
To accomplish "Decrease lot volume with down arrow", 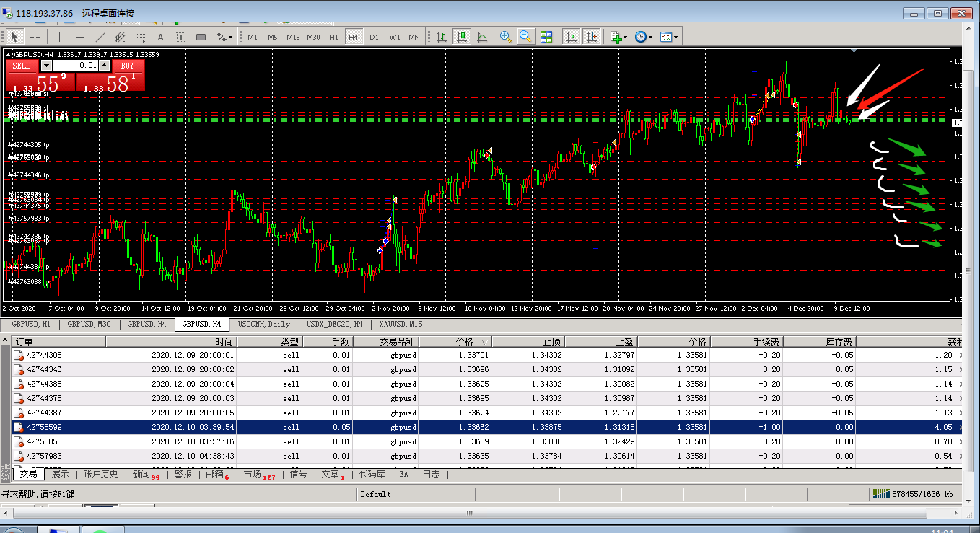I will (x=46, y=66).
